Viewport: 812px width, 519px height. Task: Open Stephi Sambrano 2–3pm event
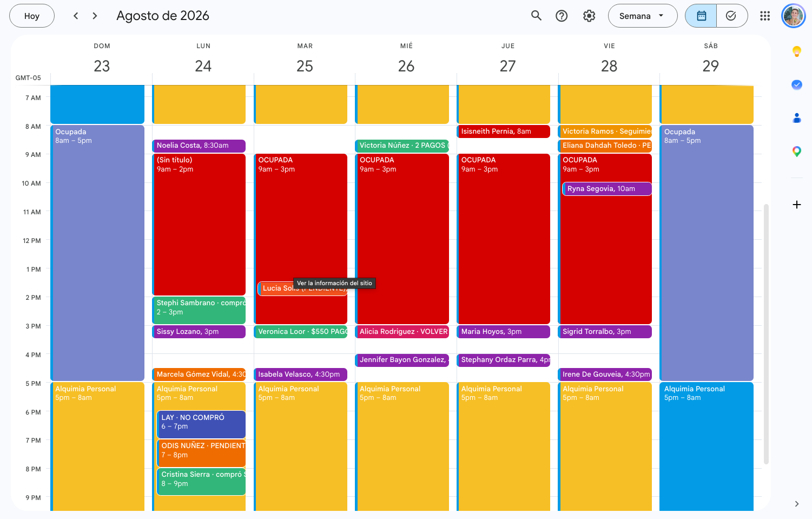point(199,310)
